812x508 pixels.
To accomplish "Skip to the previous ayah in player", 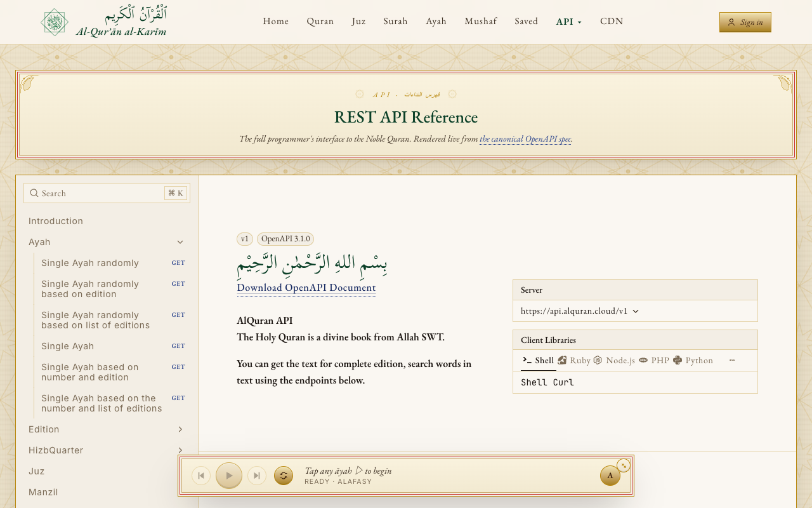I will click(x=201, y=476).
